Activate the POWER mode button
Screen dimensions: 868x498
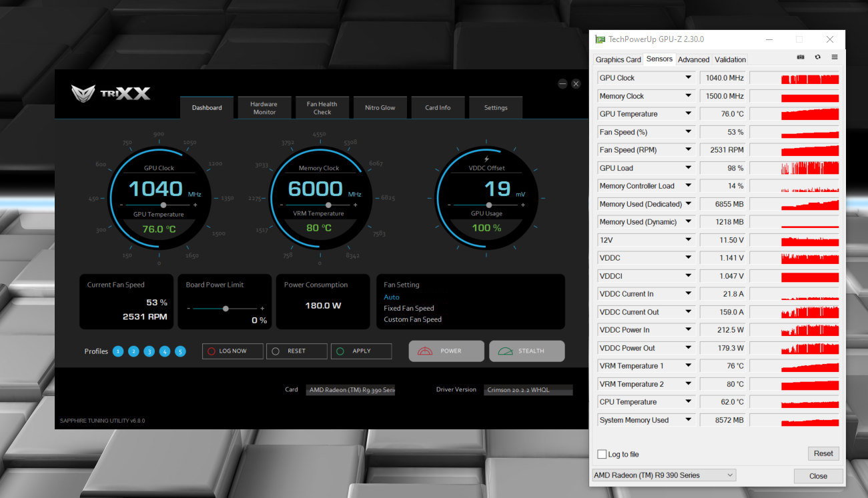(446, 351)
